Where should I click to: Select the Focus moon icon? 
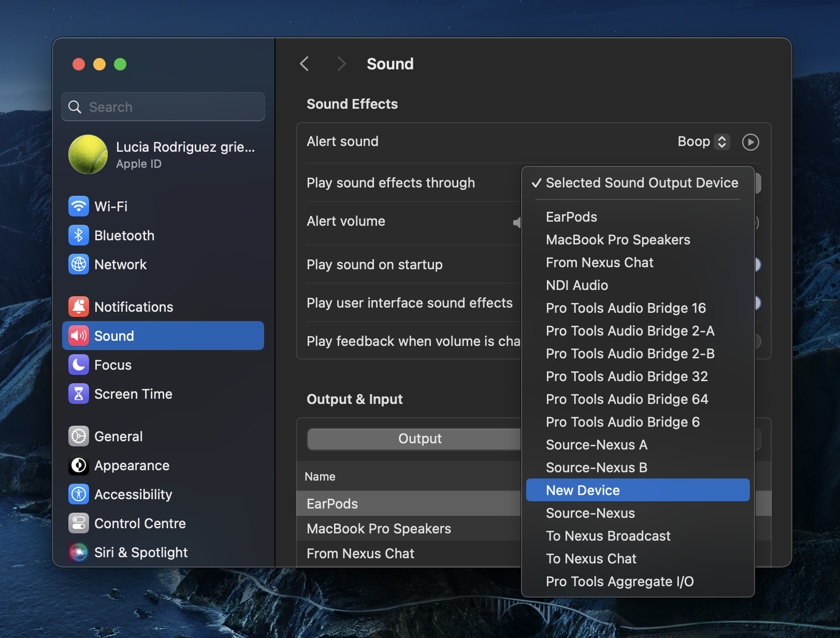click(79, 365)
